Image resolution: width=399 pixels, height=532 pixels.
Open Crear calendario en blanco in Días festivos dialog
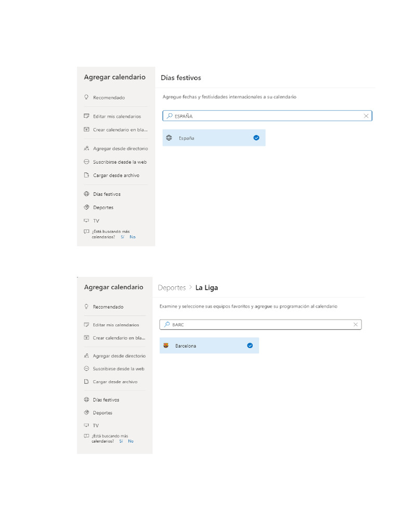tap(119, 129)
